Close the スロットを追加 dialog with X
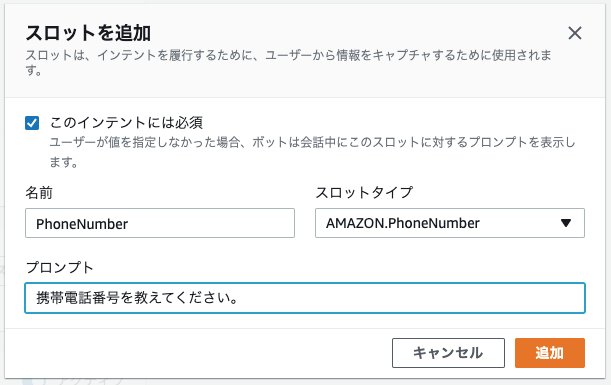Image resolution: width=611 pixels, height=385 pixels. click(x=575, y=33)
